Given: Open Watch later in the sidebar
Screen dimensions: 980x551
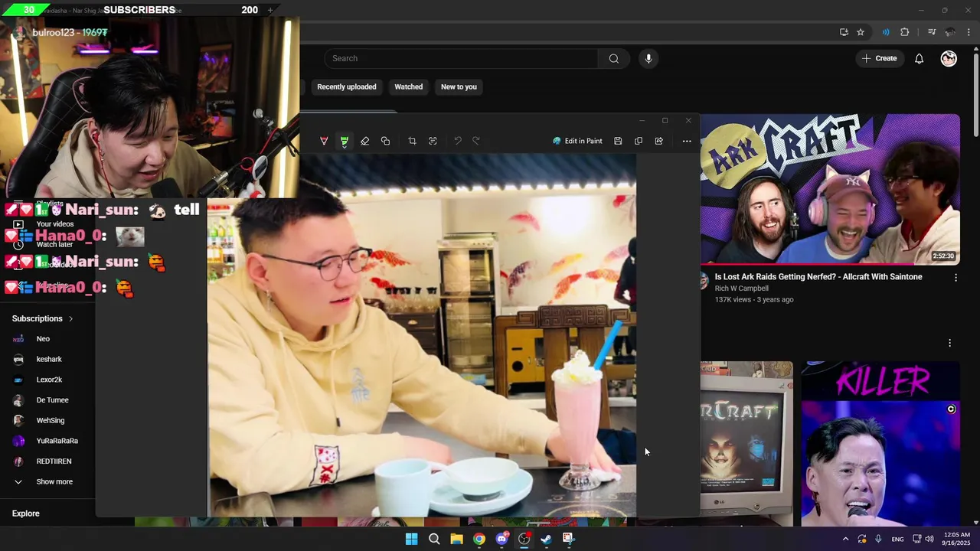Looking at the screenshot, I should pyautogui.click(x=54, y=244).
